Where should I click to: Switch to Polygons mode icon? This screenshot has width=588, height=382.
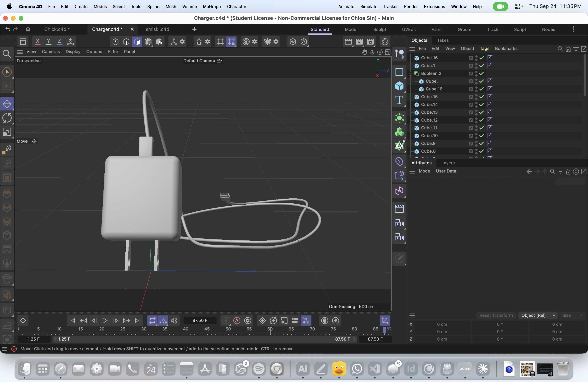point(137,41)
